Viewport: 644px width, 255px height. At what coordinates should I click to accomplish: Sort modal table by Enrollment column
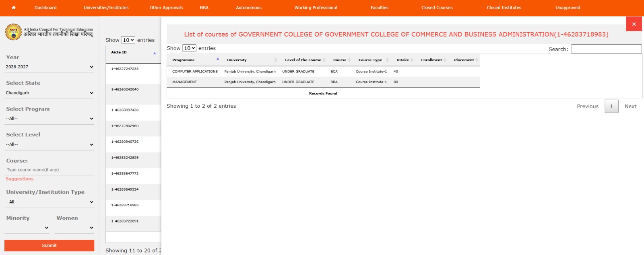tap(432, 60)
